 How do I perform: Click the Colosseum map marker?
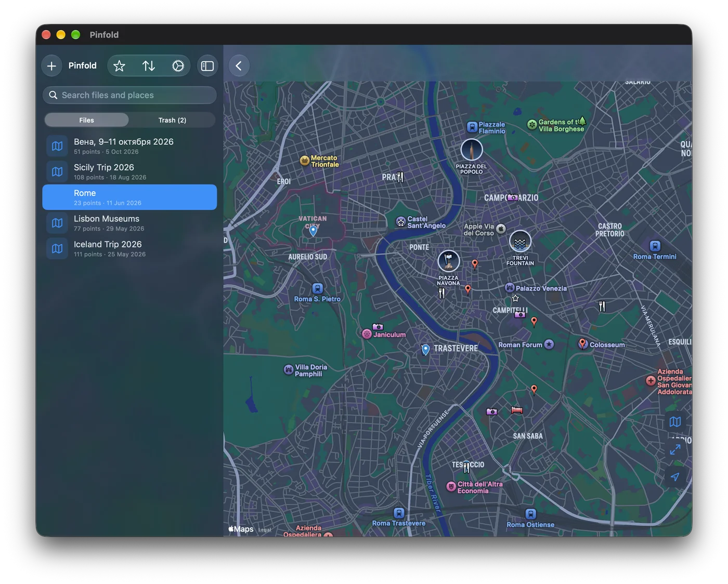582,343
